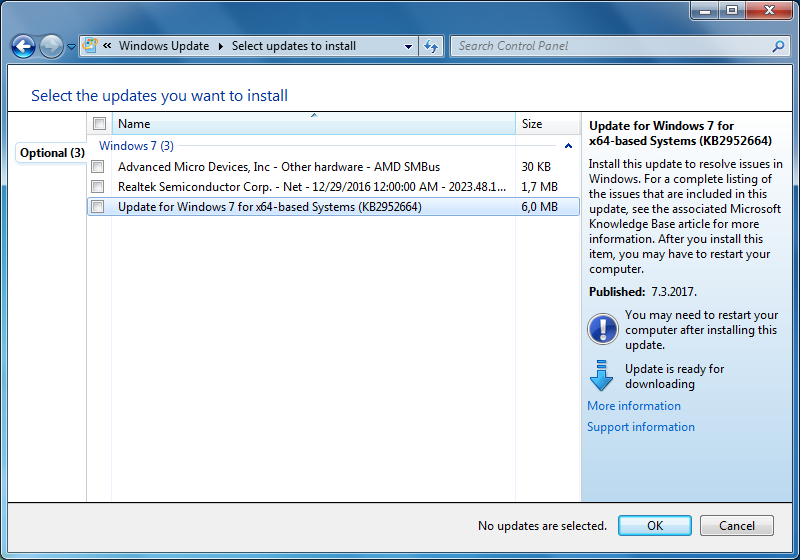This screenshot has width=800, height=560.
Task: Check the KB2952664 update checkbox
Action: pos(97,207)
